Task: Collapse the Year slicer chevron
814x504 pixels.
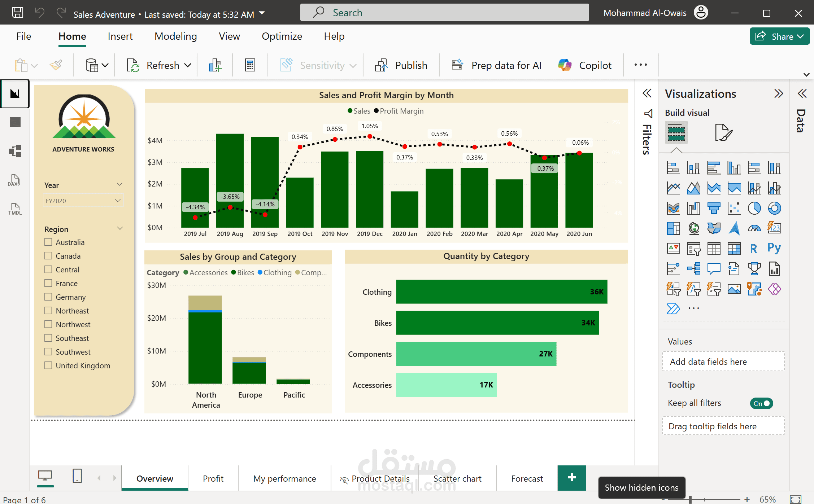Action: pos(120,184)
